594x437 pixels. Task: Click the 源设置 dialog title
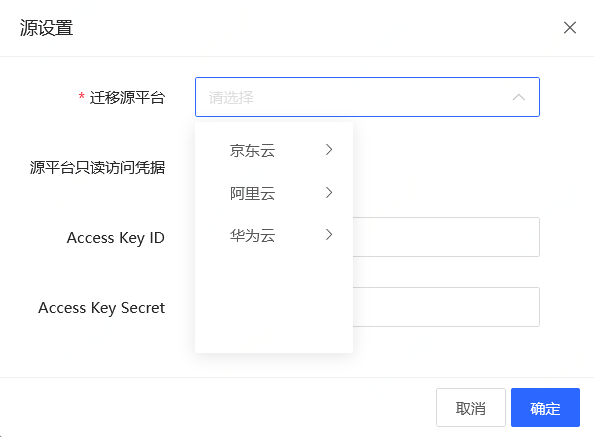[46, 28]
